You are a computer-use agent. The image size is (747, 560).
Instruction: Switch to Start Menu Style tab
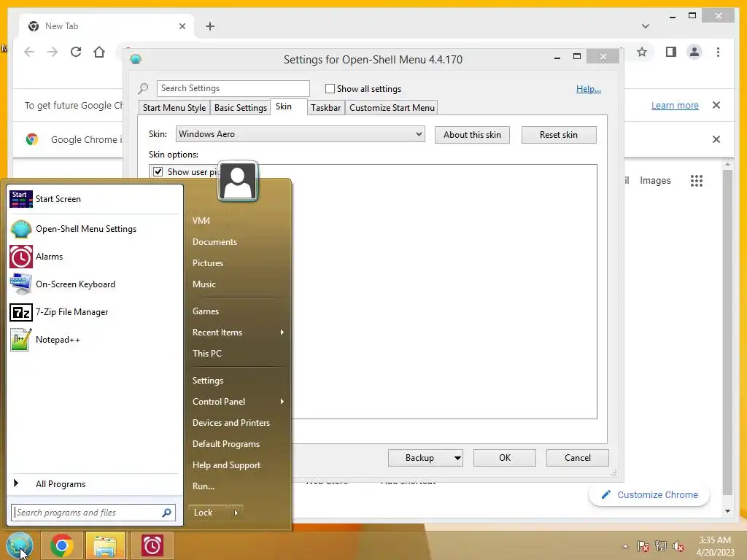tap(174, 108)
